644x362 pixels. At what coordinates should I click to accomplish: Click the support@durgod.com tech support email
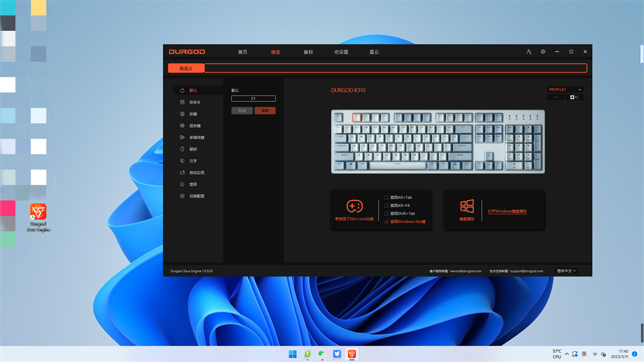click(x=527, y=271)
